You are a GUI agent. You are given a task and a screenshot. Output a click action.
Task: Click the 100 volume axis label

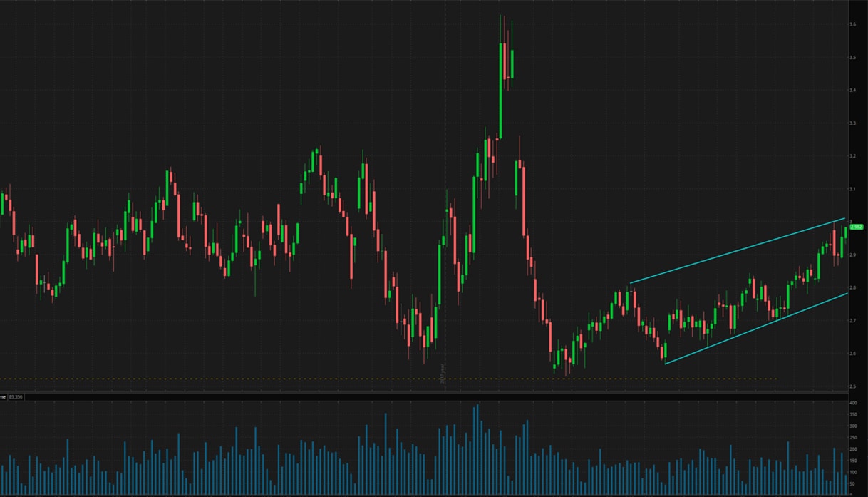pos(853,472)
